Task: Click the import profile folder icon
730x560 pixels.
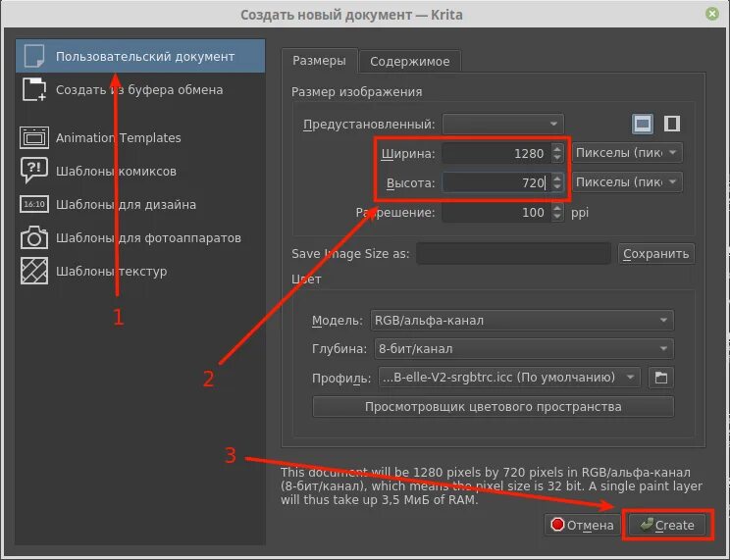Action: point(660,377)
